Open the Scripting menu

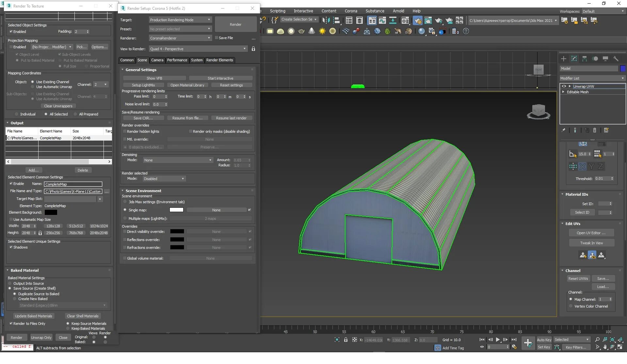click(278, 11)
